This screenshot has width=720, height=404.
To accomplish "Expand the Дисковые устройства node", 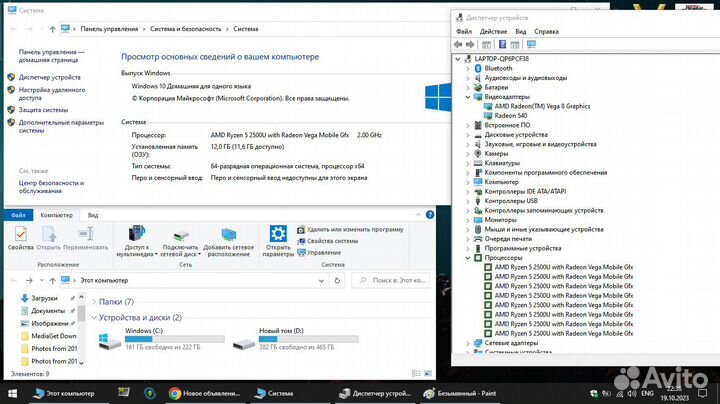I will (x=468, y=135).
